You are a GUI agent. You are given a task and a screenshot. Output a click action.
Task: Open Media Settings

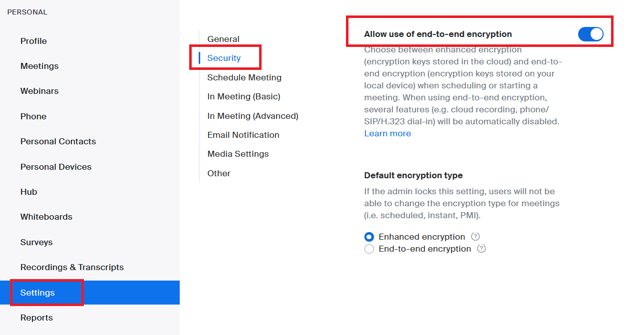point(238,154)
